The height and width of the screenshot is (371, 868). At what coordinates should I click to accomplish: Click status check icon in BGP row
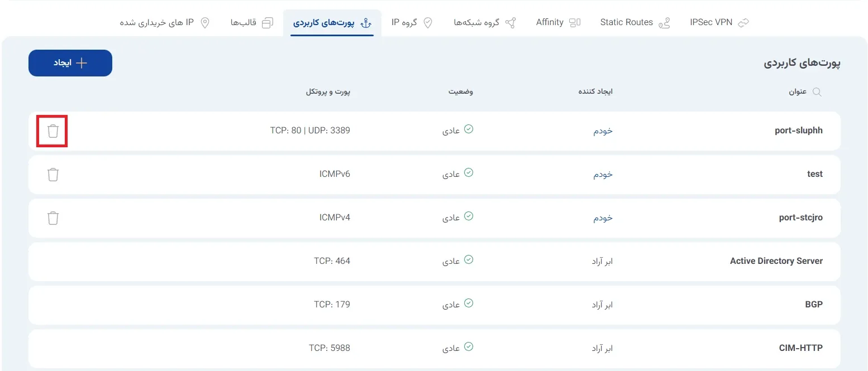click(469, 303)
